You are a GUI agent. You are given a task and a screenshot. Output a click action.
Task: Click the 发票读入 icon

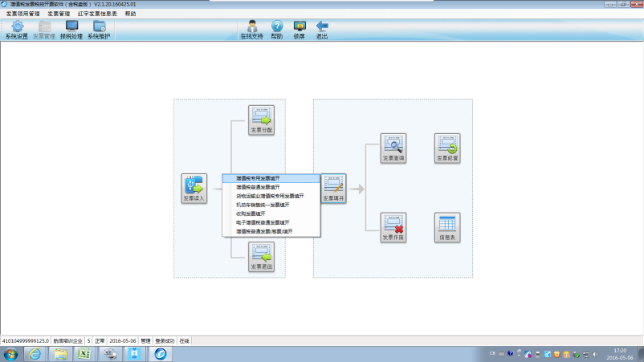194,189
